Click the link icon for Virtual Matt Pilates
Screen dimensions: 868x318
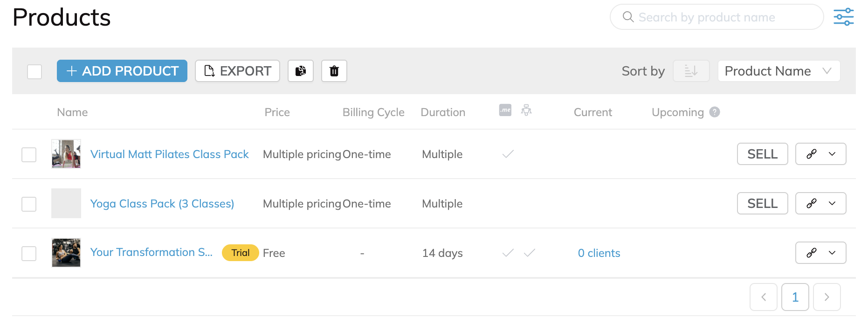click(x=812, y=154)
